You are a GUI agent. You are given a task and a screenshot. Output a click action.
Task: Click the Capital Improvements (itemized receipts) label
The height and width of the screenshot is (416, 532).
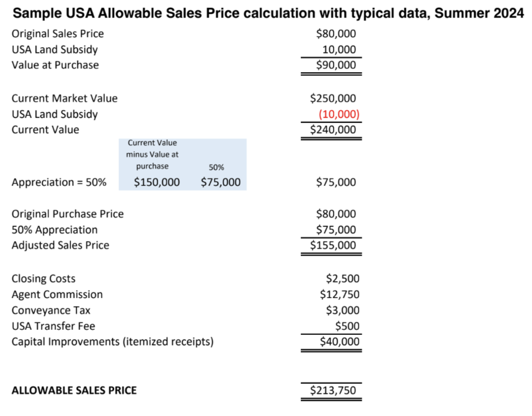(112, 342)
